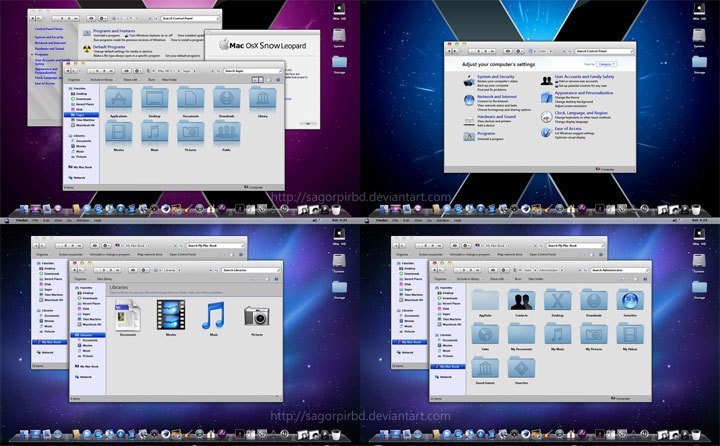
Task: Expand Organize menu in the Libraries window
Action: (81, 279)
